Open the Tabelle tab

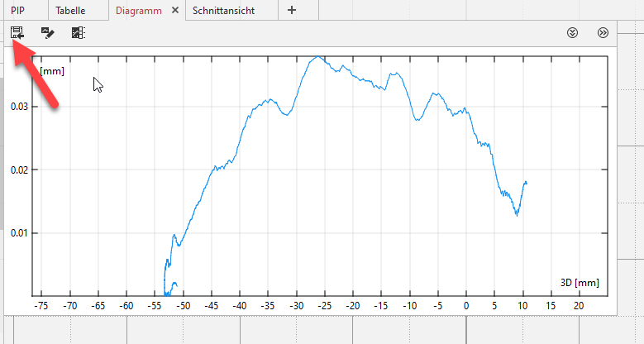tap(70, 11)
